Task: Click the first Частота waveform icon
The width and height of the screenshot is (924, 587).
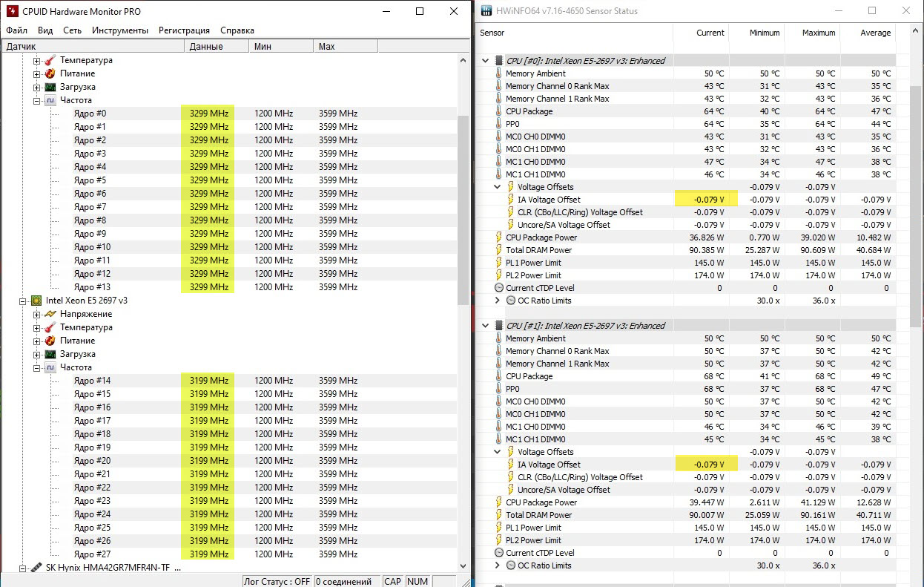Action: (50, 100)
